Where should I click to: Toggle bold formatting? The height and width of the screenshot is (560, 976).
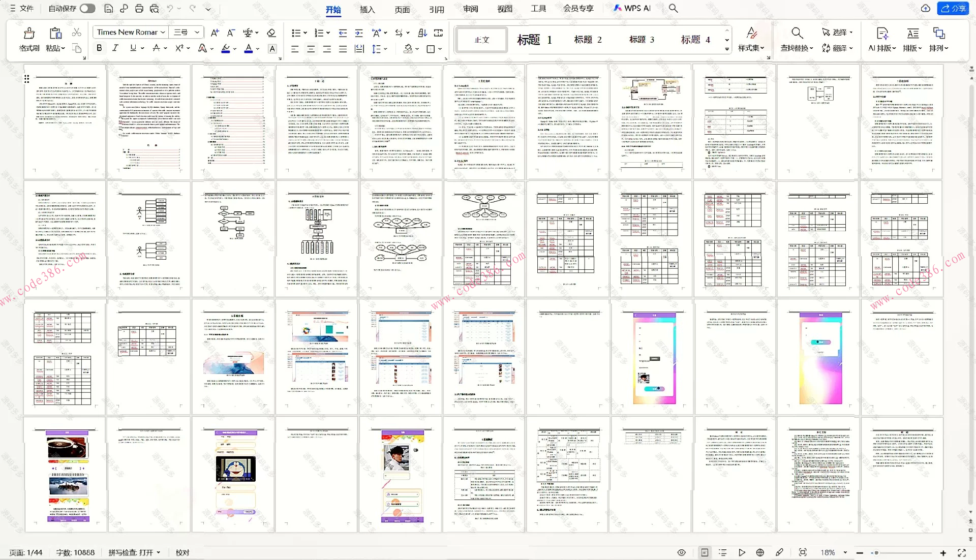[x=99, y=48]
